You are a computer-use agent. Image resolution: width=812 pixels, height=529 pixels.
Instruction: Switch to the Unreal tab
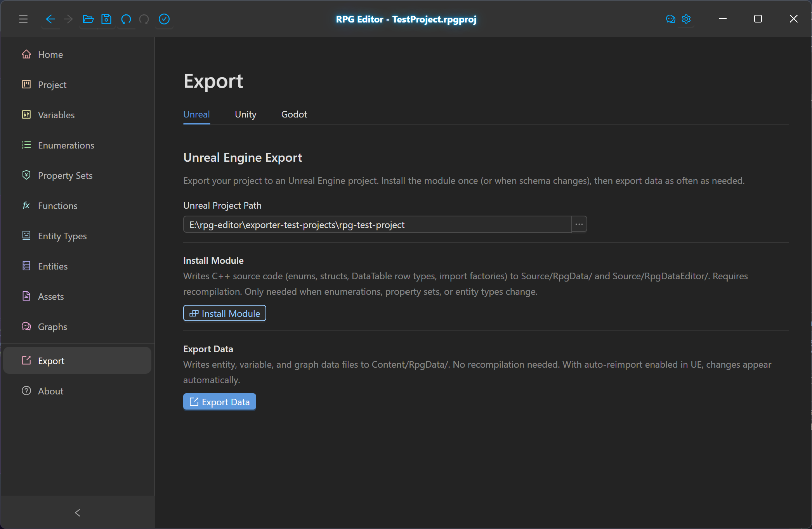196,114
